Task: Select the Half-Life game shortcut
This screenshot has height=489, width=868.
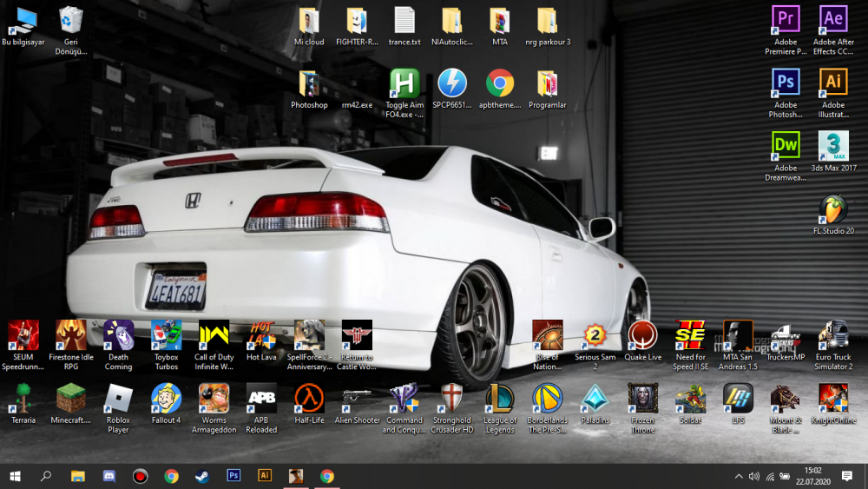Action: coord(309,399)
